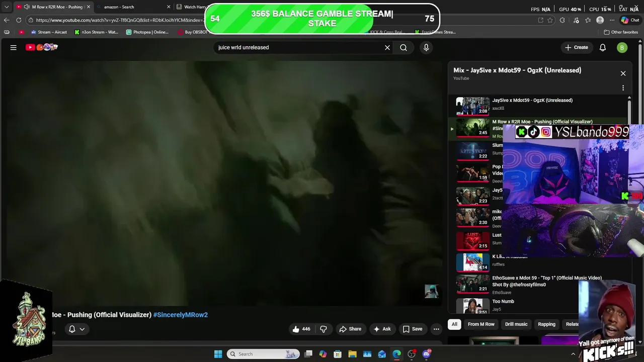Click the Ask button
The image size is (644, 362).
pyautogui.click(x=382, y=329)
